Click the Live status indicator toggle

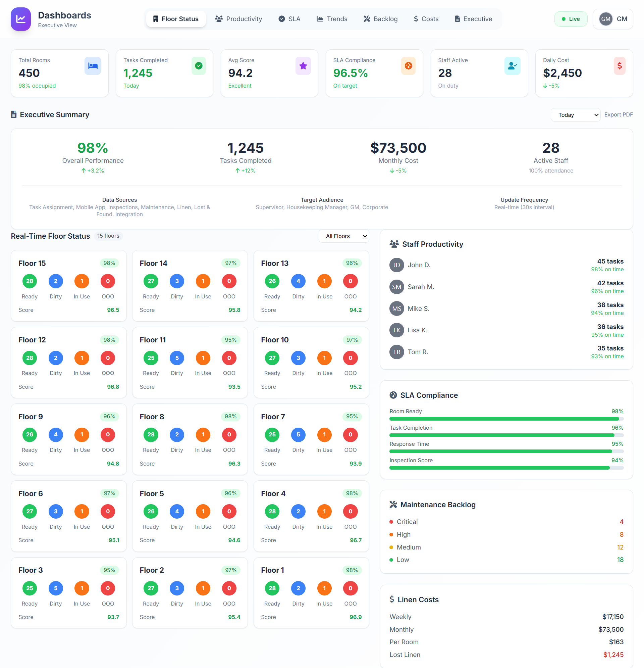[x=571, y=19]
